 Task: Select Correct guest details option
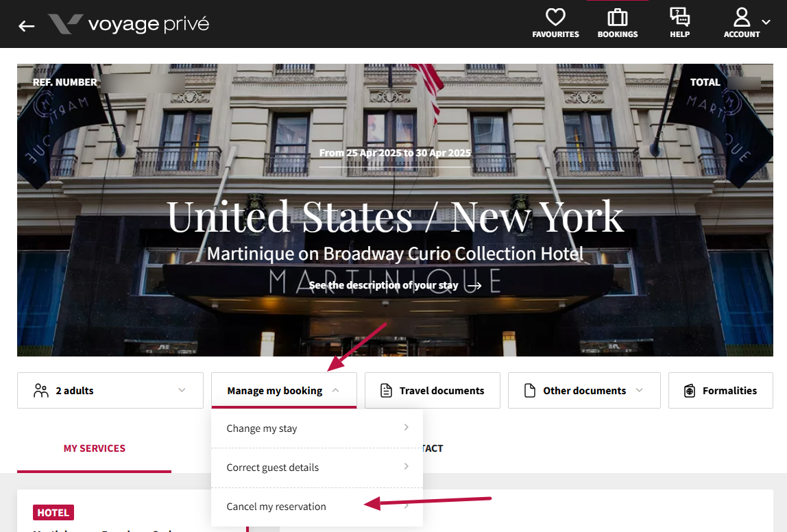click(317, 468)
